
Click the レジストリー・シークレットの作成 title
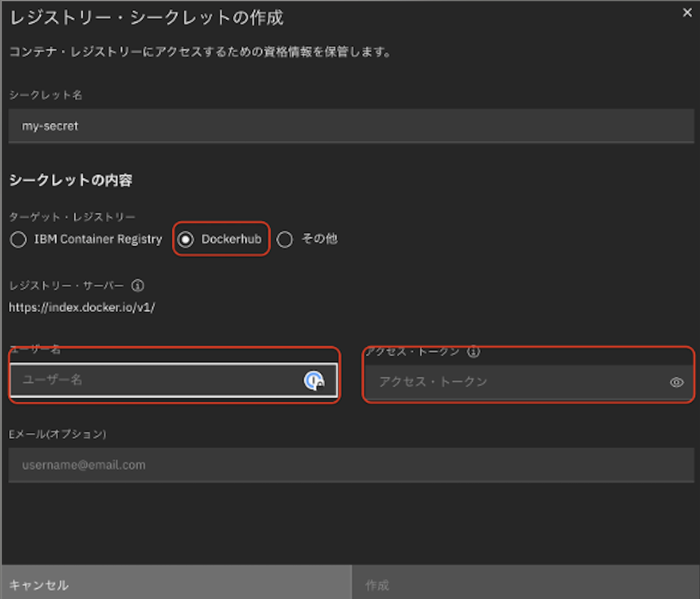click(146, 18)
